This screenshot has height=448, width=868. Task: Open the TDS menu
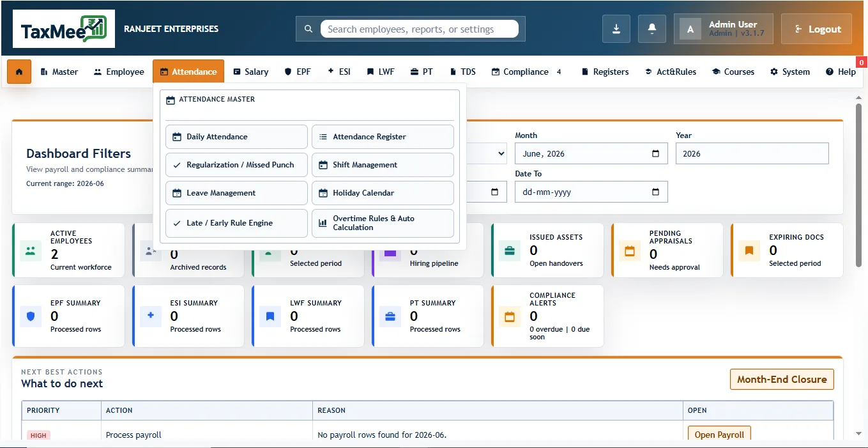point(463,72)
